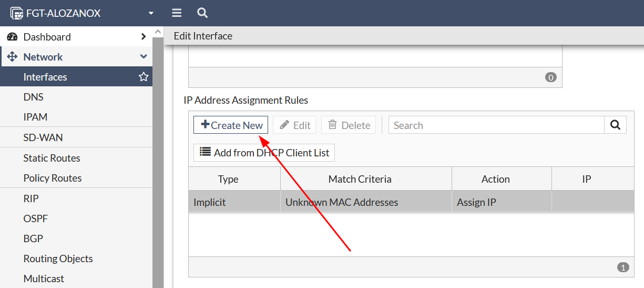644x288 pixels.
Task: Go to SD-WAN in sidebar
Action: point(43,137)
